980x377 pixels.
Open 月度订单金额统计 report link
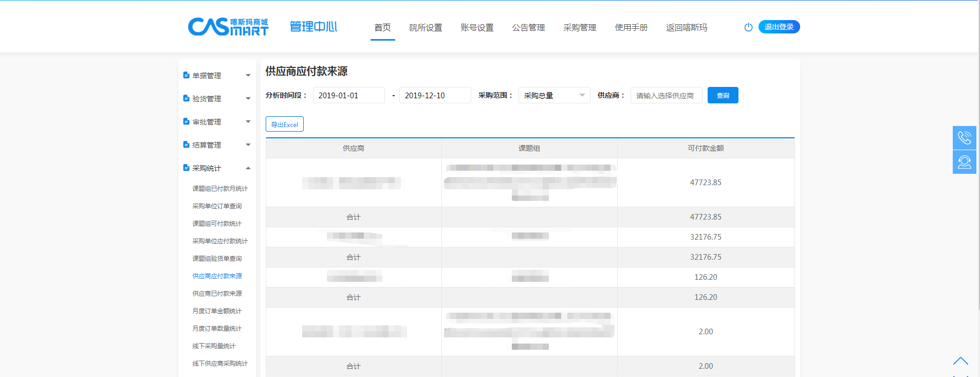point(217,311)
